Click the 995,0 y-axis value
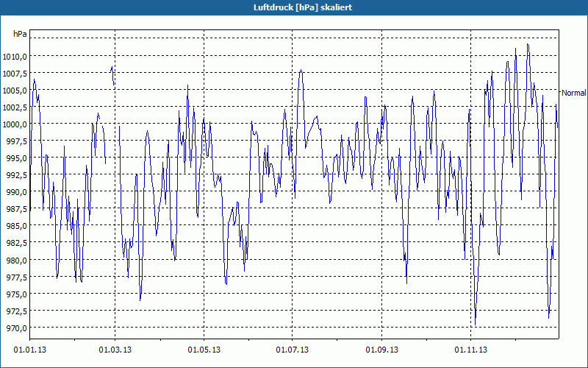This screenshot has height=368, width=588. (17, 158)
